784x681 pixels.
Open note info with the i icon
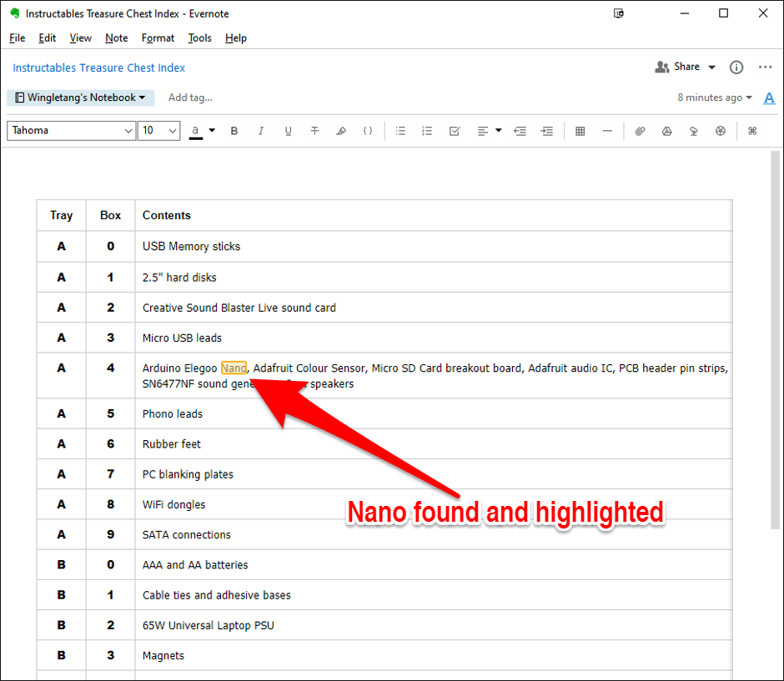click(736, 67)
